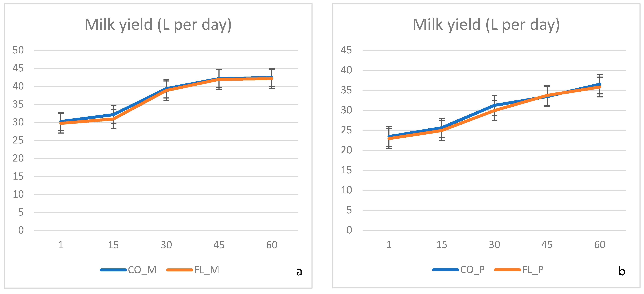Select the FL_P legend label

533,269
